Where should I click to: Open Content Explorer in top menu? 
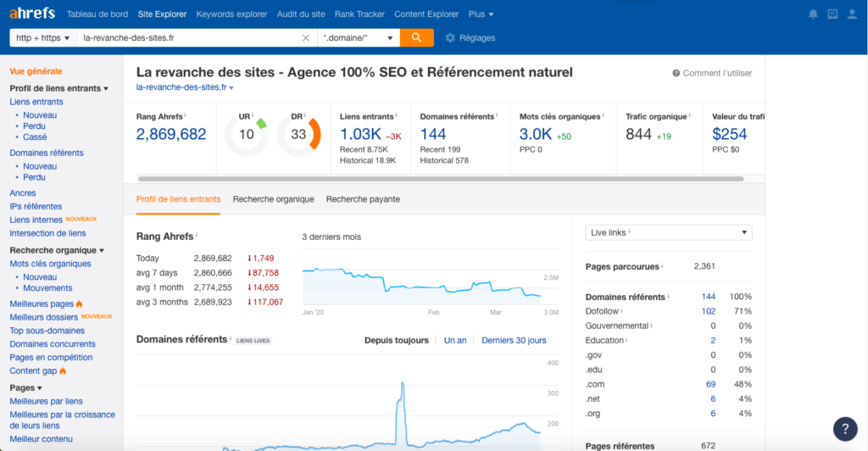[x=426, y=14]
